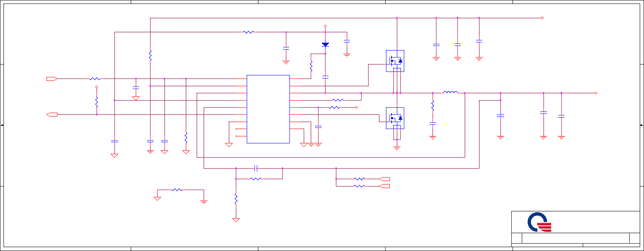The width and height of the screenshot is (644, 251).
Task: Select the lower no-connect X mark on IC
Action: [x=236, y=136]
